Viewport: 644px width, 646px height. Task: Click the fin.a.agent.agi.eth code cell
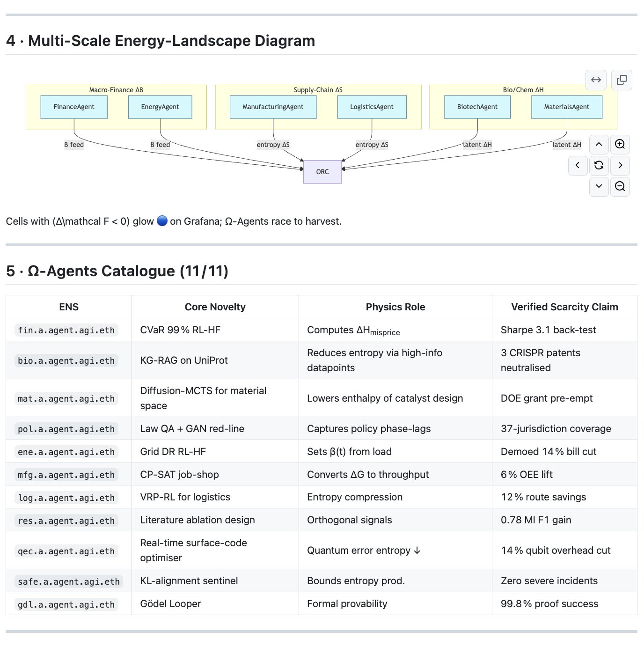pos(66,330)
